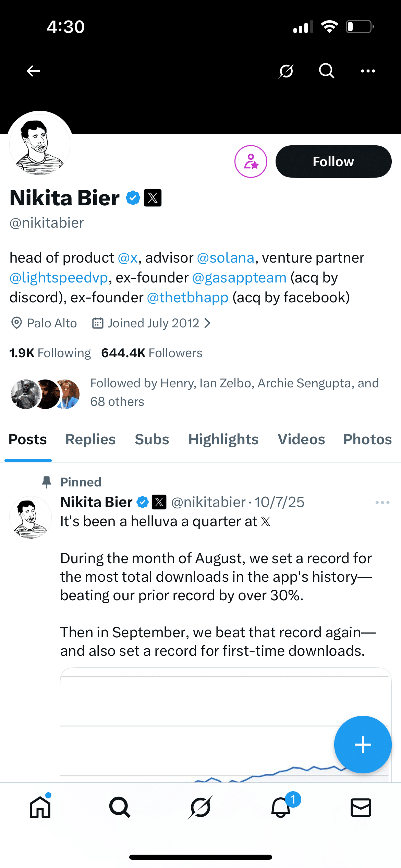Switch to the Replies tab
Image resolution: width=401 pixels, height=868 pixels.
[x=90, y=439]
